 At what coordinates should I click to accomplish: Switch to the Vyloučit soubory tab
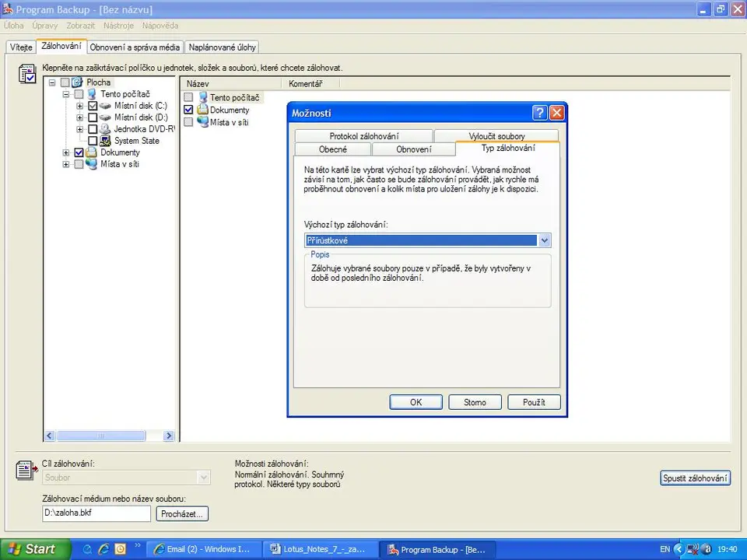496,136
